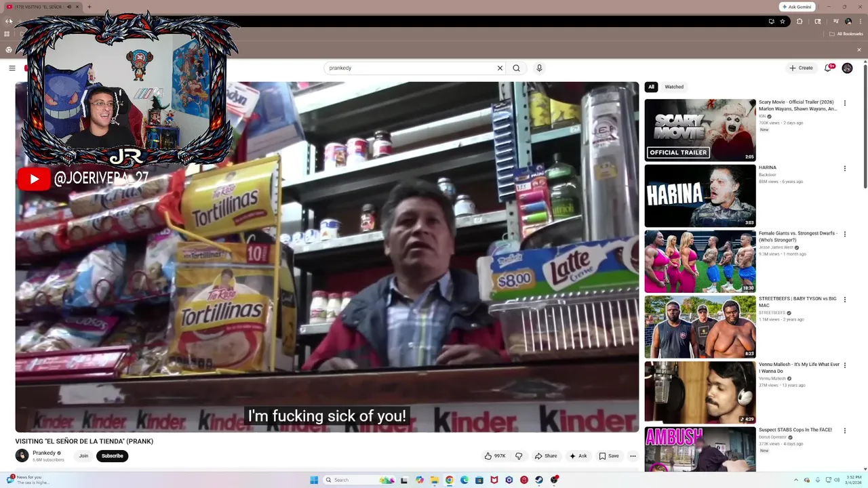Like the video with the thumbs-up button
Image resolution: width=868 pixels, height=488 pixels.
click(x=494, y=456)
